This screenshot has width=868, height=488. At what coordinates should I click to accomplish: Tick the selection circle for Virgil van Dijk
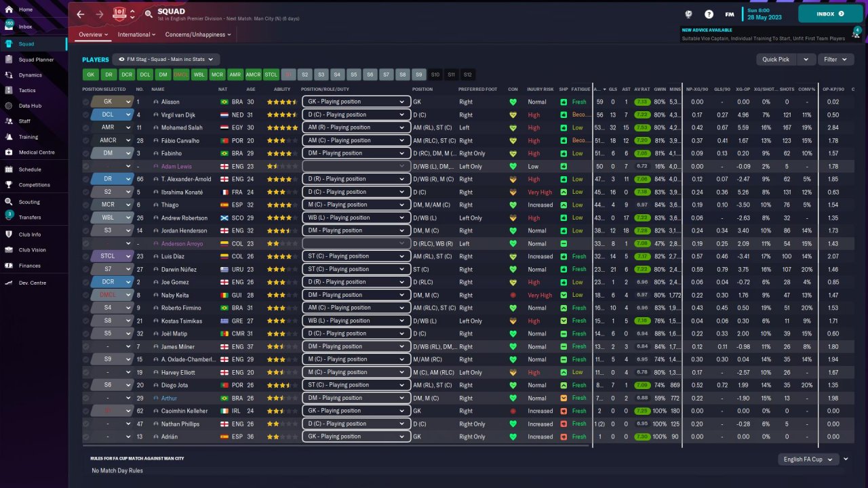tap(86, 115)
